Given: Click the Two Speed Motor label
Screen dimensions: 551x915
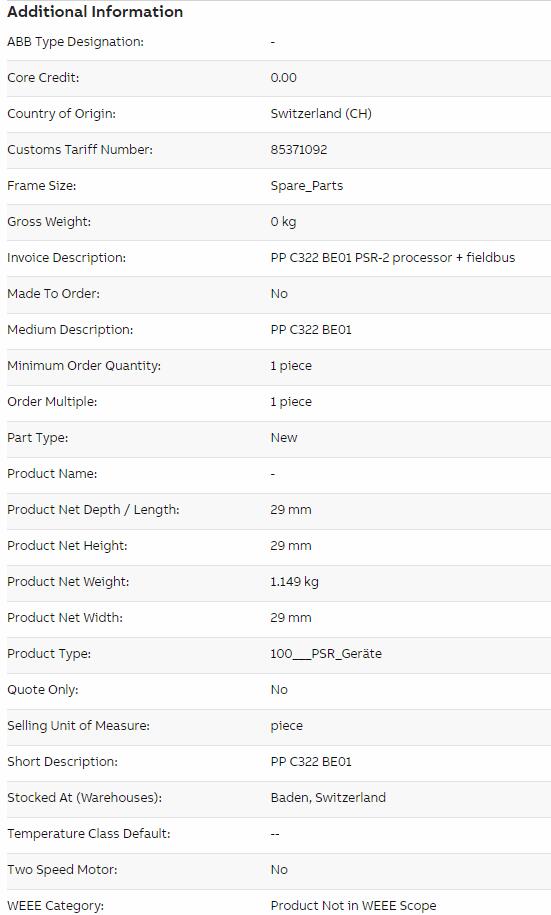Looking at the screenshot, I should [62, 869].
